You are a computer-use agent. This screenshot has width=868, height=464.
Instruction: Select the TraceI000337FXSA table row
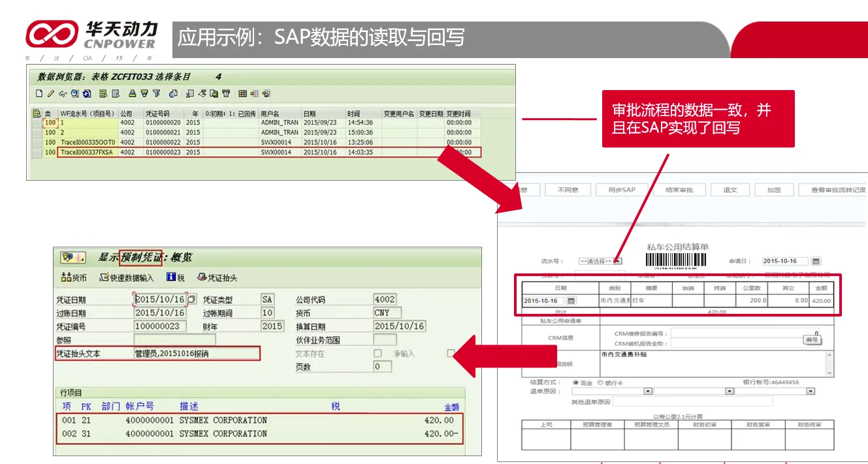[87, 152]
